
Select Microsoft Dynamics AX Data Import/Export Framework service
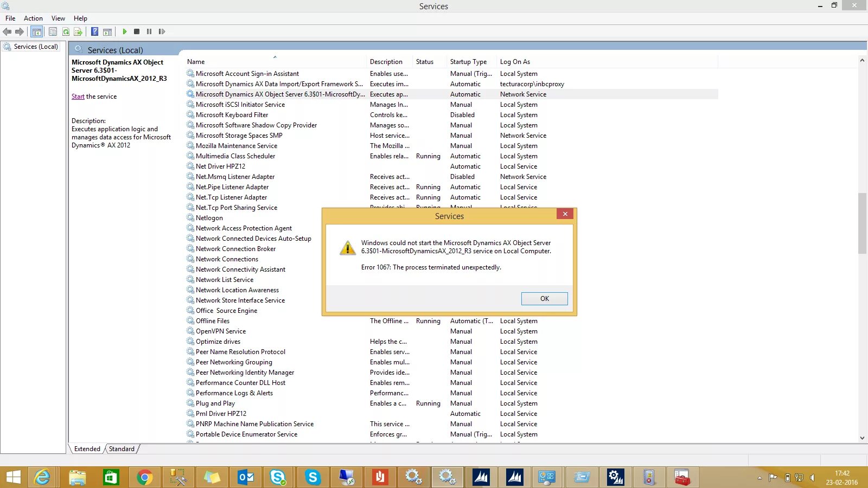[x=279, y=84]
